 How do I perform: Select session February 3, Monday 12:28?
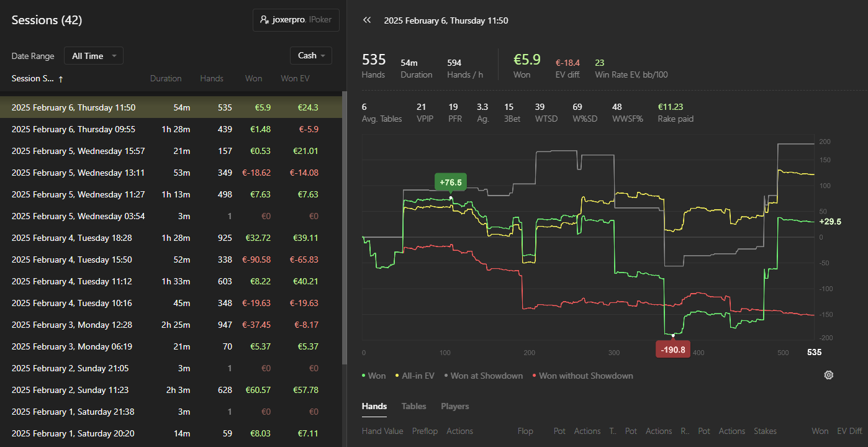171,325
